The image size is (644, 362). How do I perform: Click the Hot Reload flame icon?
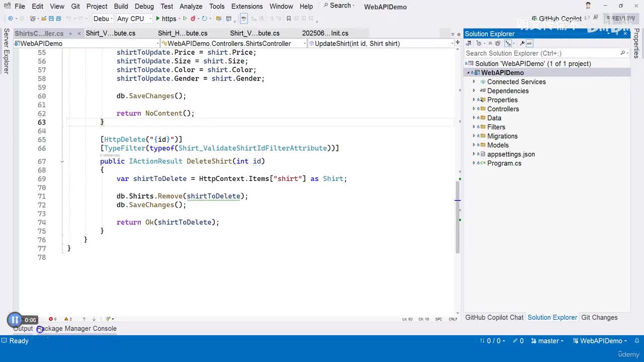click(x=193, y=19)
